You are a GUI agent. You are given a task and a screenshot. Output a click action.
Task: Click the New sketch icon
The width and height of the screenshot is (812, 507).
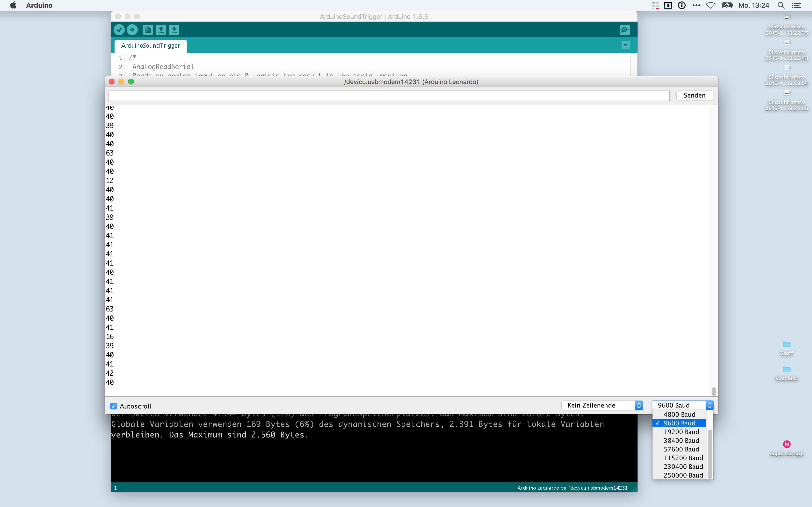(x=148, y=29)
